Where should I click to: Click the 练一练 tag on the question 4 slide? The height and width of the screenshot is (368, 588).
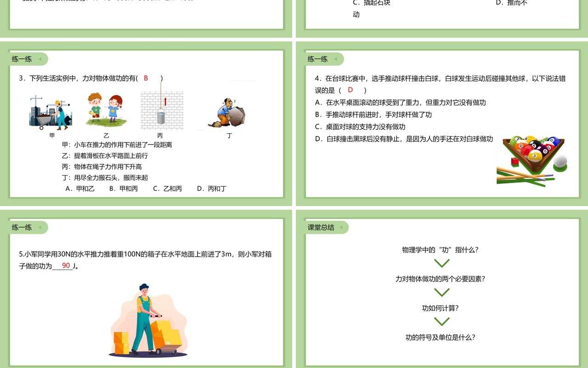[x=325, y=59]
